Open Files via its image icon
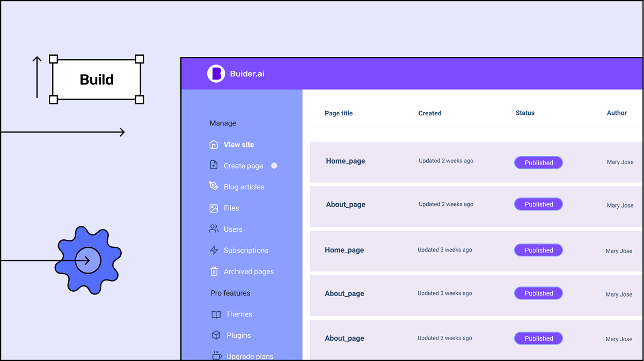This screenshot has height=361, width=644. 214,208
